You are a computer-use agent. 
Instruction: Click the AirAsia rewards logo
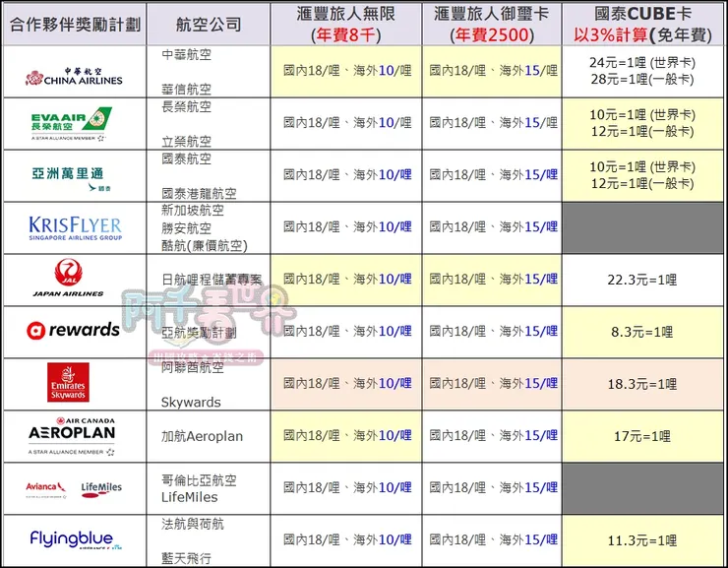point(73,330)
